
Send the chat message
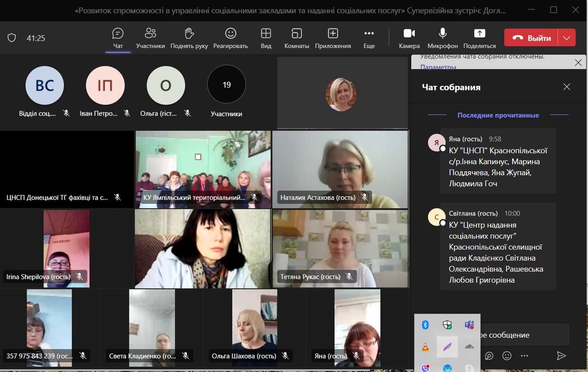[561, 356]
